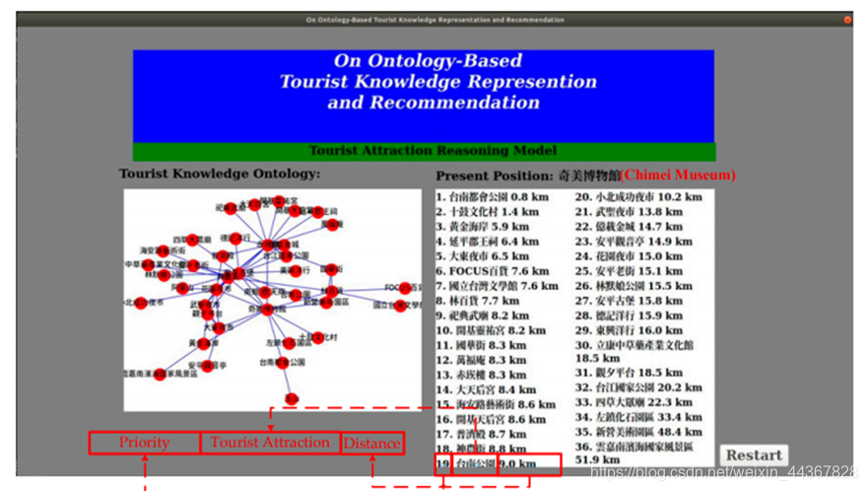This screenshot has width=868, height=491.
Task: Pick list entry 32 台江國家公園 20.2 km
Action: pos(638,387)
